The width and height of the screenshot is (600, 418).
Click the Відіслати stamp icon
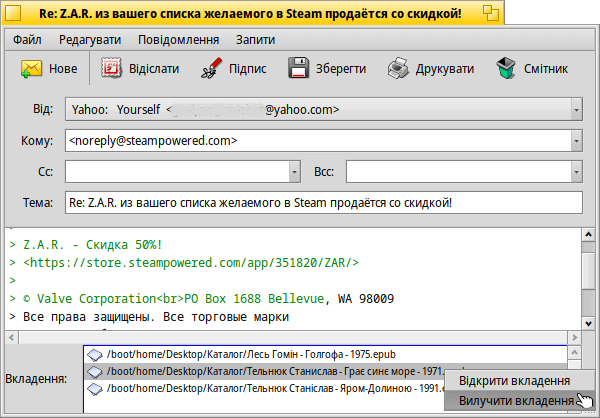point(111,69)
